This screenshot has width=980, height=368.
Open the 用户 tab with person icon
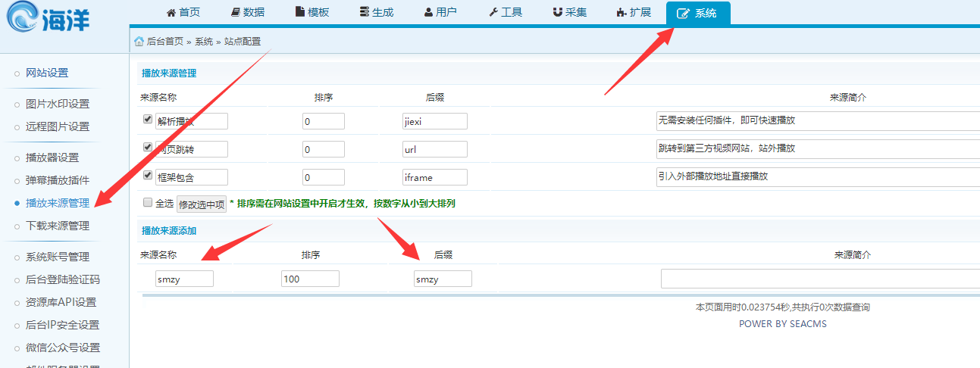(x=440, y=12)
